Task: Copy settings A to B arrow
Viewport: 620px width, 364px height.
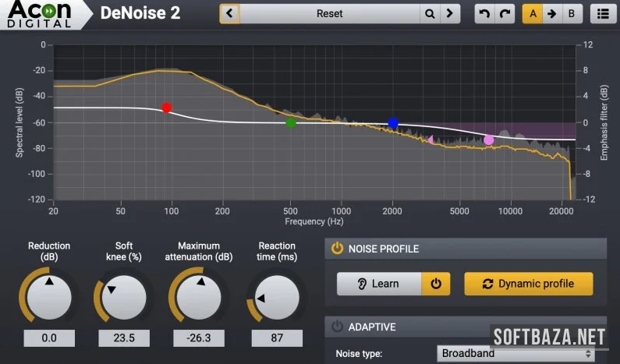Action: point(552,14)
